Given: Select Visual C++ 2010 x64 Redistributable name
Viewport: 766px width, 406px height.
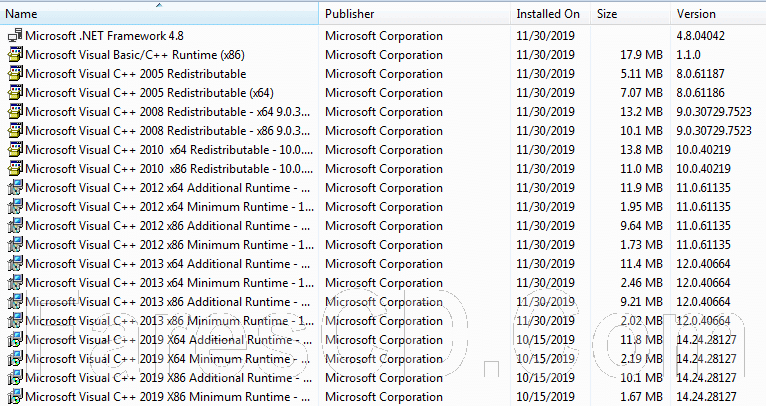Looking at the screenshot, I should coord(169,150).
